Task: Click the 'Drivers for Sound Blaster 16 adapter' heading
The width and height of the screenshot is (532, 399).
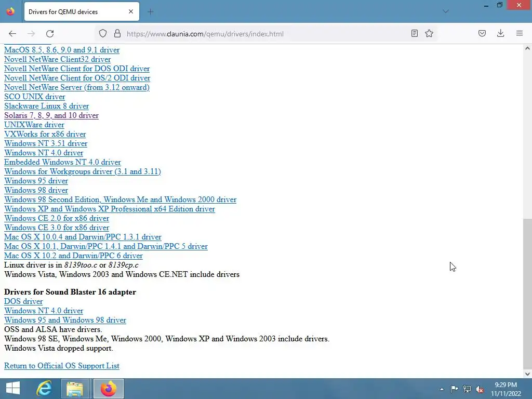Action: pyautogui.click(x=70, y=292)
